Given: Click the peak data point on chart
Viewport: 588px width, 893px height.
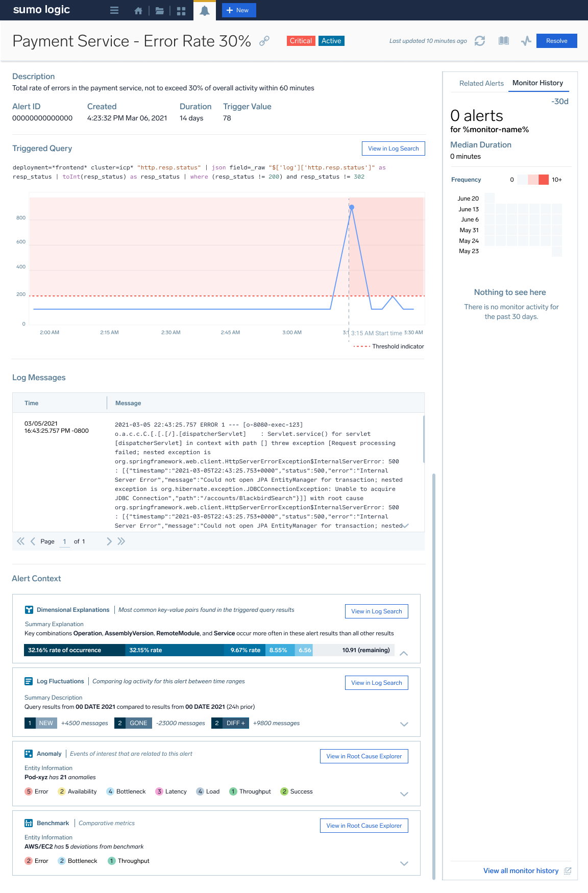Looking at the screenshot, I should 352,207.
